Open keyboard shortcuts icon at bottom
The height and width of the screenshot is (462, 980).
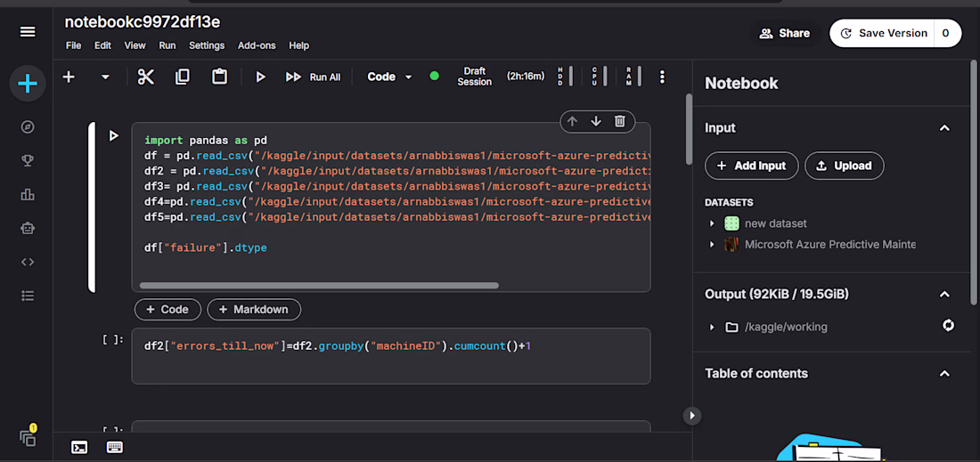115,447
